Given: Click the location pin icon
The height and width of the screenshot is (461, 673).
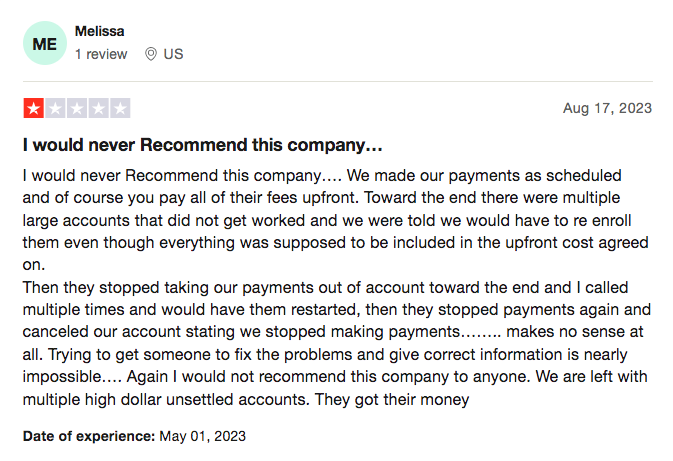Looking at the screenshot, I should [x=151, y=54].
